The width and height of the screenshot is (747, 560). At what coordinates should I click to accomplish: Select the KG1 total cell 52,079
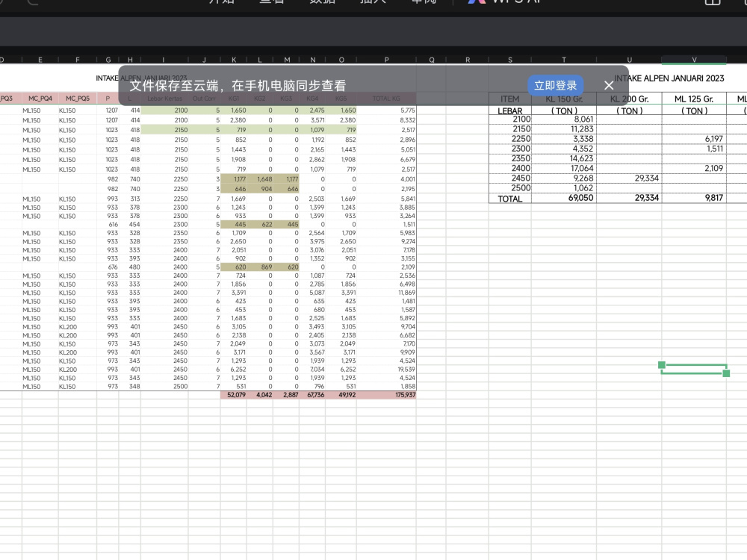coord(233,395)
